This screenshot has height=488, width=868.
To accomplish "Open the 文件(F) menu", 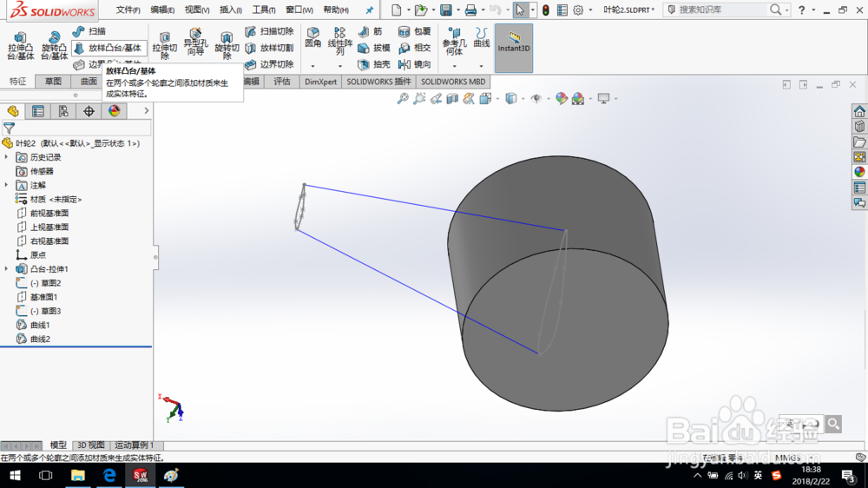I will (x=128, y=10).
